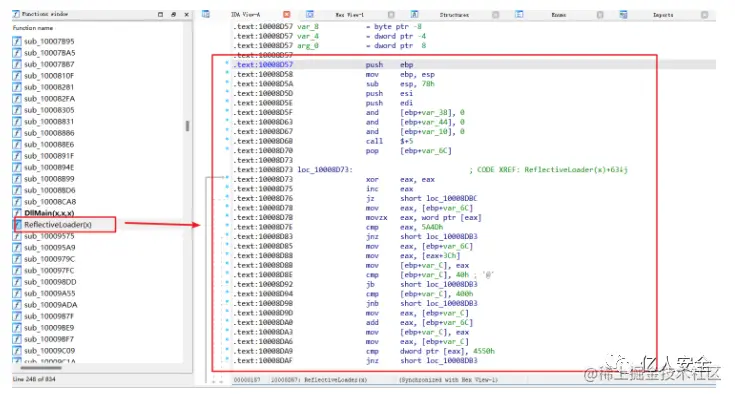Click function icon beside sub_1000979C
This screenshot has height=396, width=735.
pos(17,259)
